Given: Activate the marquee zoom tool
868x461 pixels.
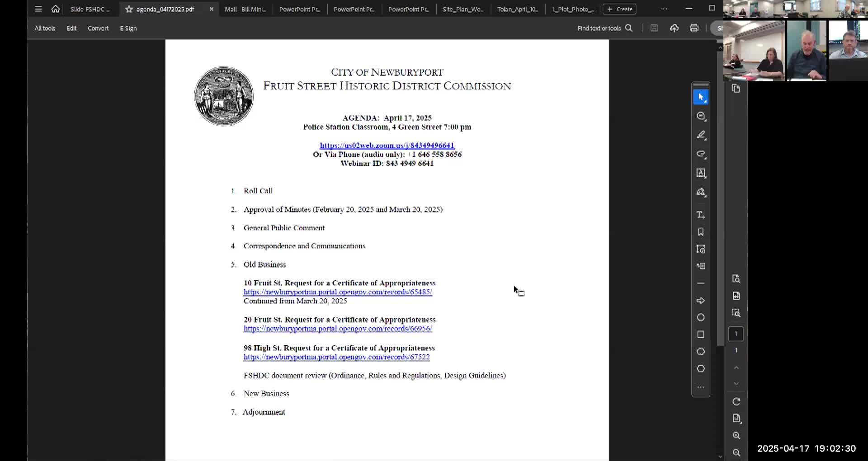Looking at the screenshot, I should pos(736,313).
